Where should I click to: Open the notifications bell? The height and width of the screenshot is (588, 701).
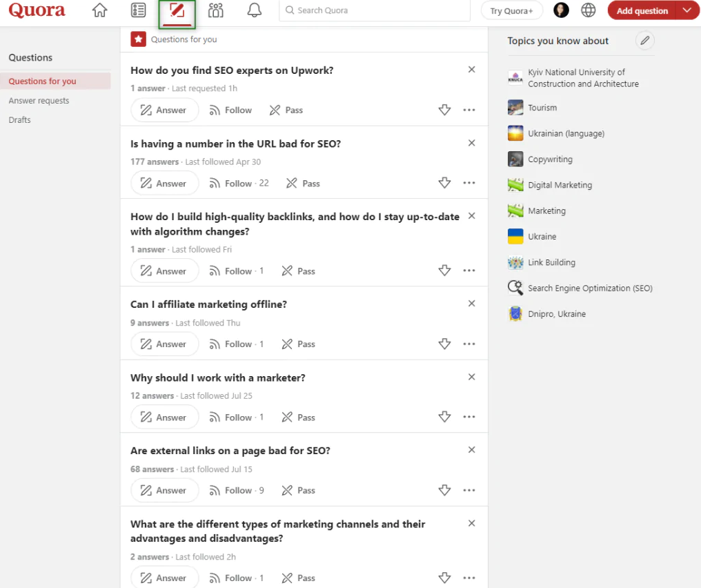[255, 10]
